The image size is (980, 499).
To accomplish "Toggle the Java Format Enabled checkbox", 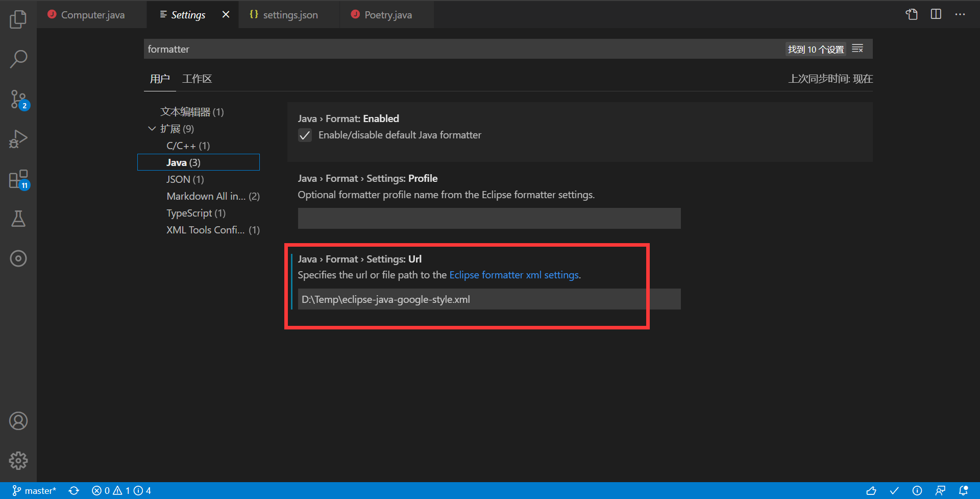I will point(305,135).
